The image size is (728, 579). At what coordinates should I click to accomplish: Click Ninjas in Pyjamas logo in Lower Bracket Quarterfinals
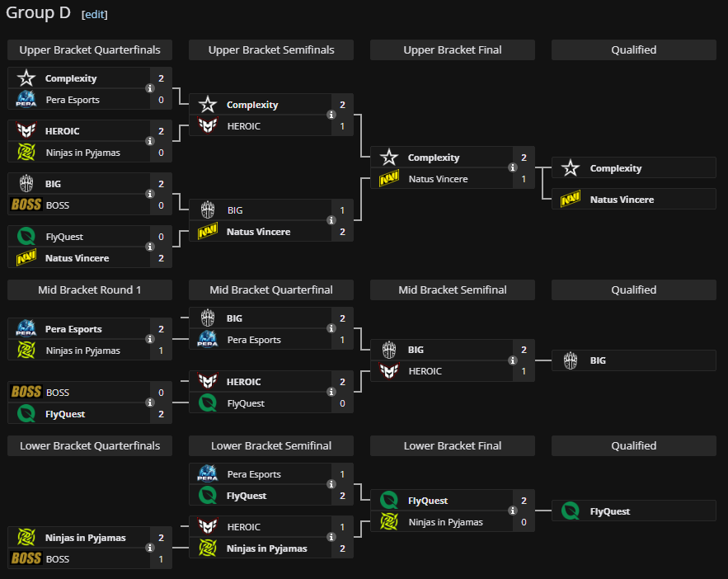coord(26,538)
